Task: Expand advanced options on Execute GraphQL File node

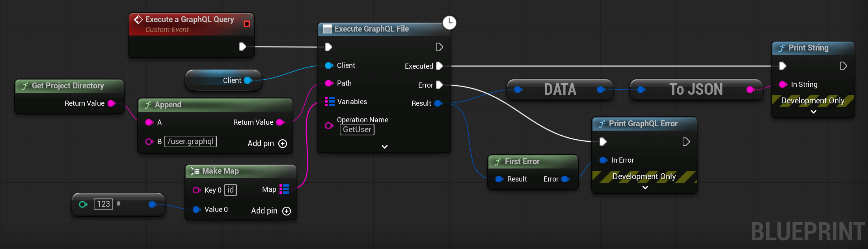Action: 385,147
